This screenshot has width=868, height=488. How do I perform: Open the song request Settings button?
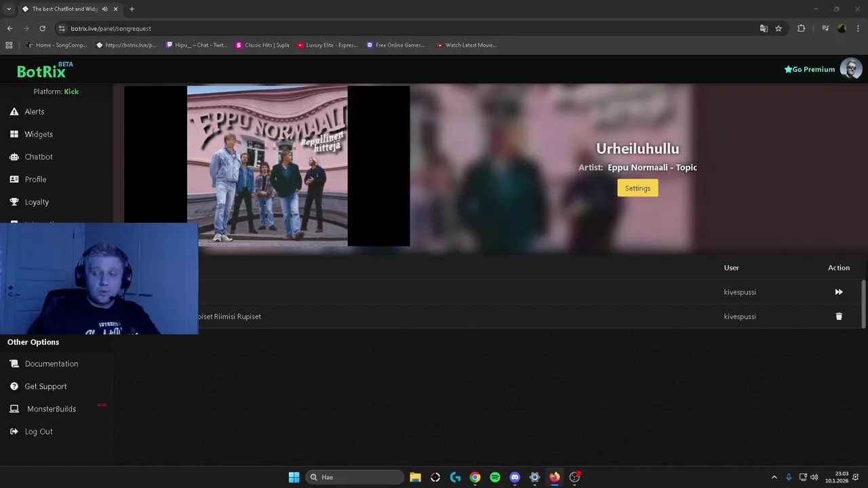click(637, 188)
